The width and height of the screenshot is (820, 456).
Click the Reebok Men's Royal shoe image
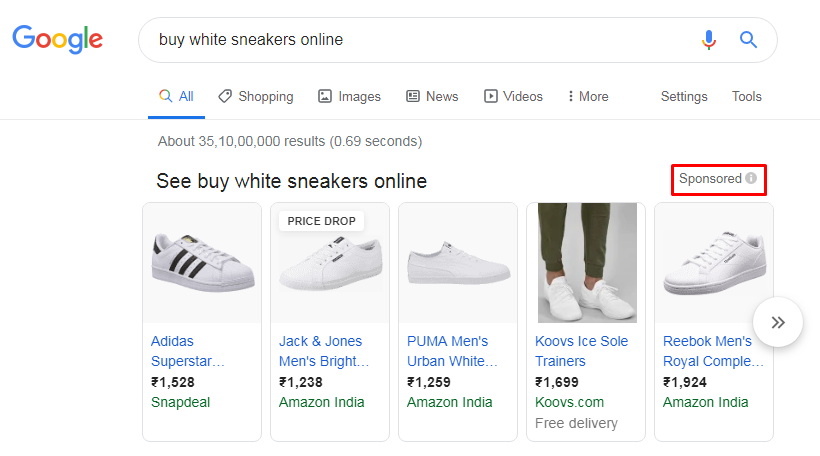point(714,263)
